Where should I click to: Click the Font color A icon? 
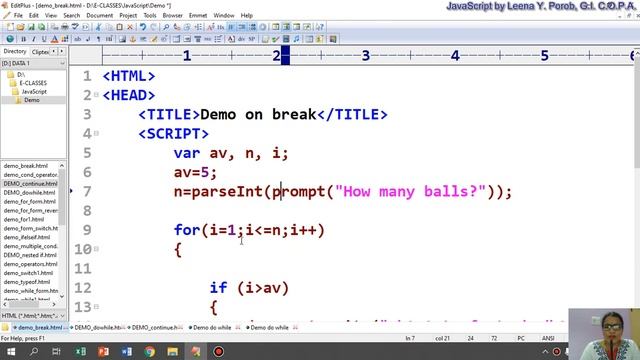(x=54, y=39)
